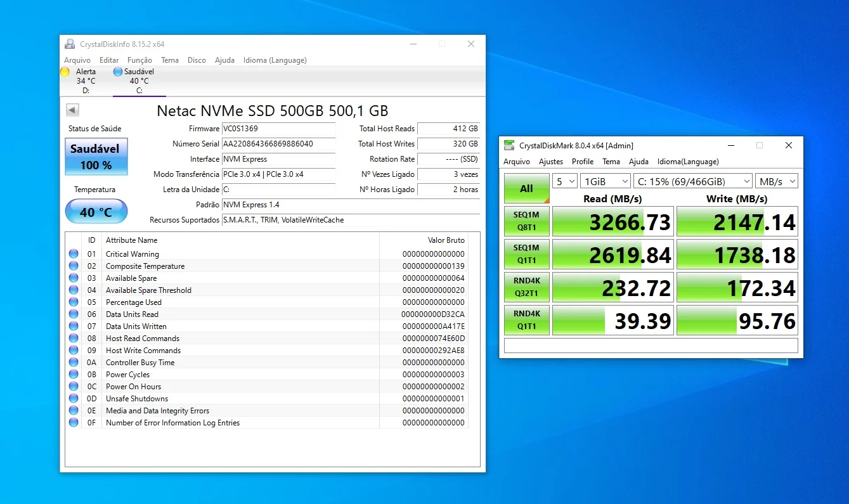Screen dimensions: 849x504
Task: Click status orb beside Power On Hours
Action: click(74, 387)
